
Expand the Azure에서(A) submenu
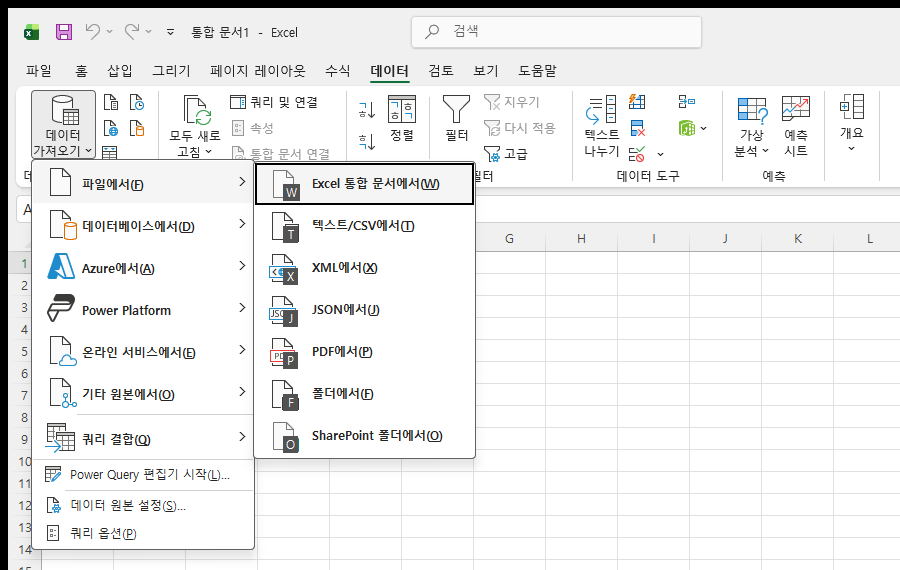[x=143, y=268]
